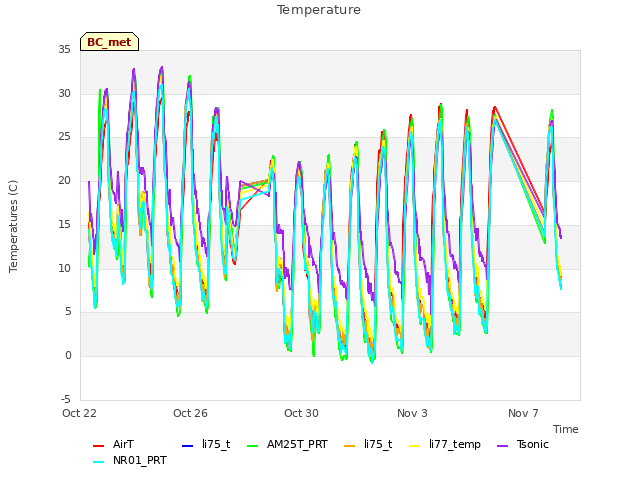Click the BC_met label tab
Viewport: 640px width, 480px height.
(x=109, y=42)
